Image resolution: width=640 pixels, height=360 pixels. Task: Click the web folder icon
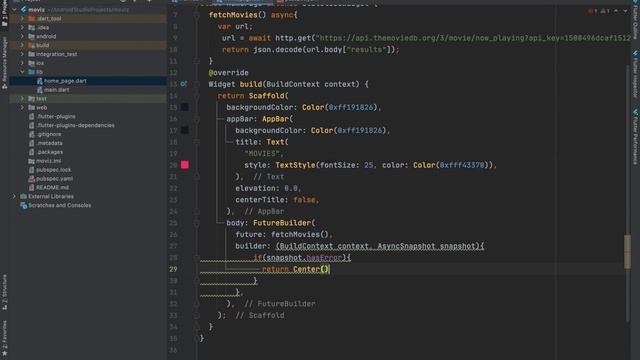31,107
